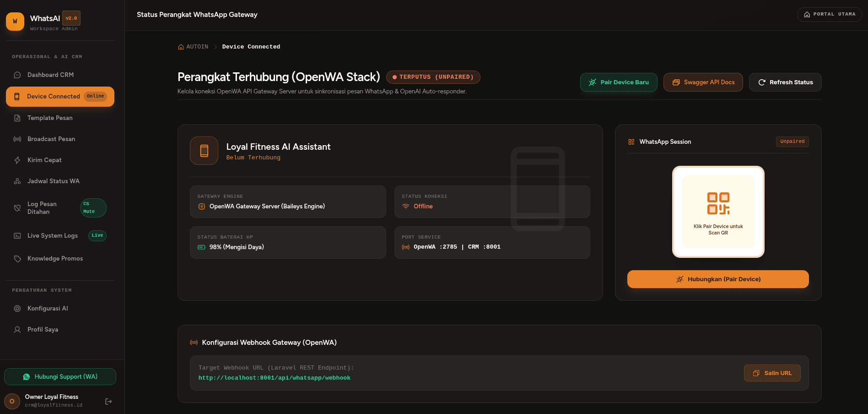This screenshot has width=868, height=414.
Task: Click the Template Pesan document icon
Action: tap(17, 118)
